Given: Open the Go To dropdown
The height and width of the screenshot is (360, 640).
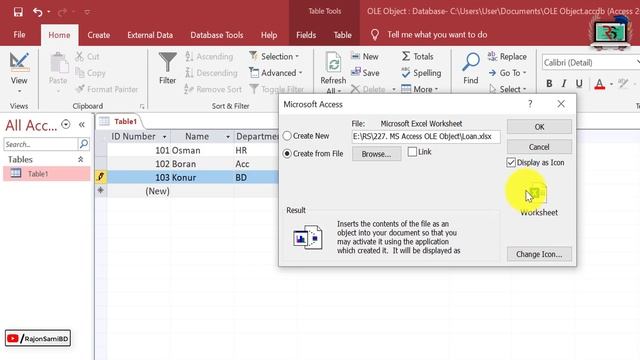Looking at the screenshot, I should (x=508, y=73).
